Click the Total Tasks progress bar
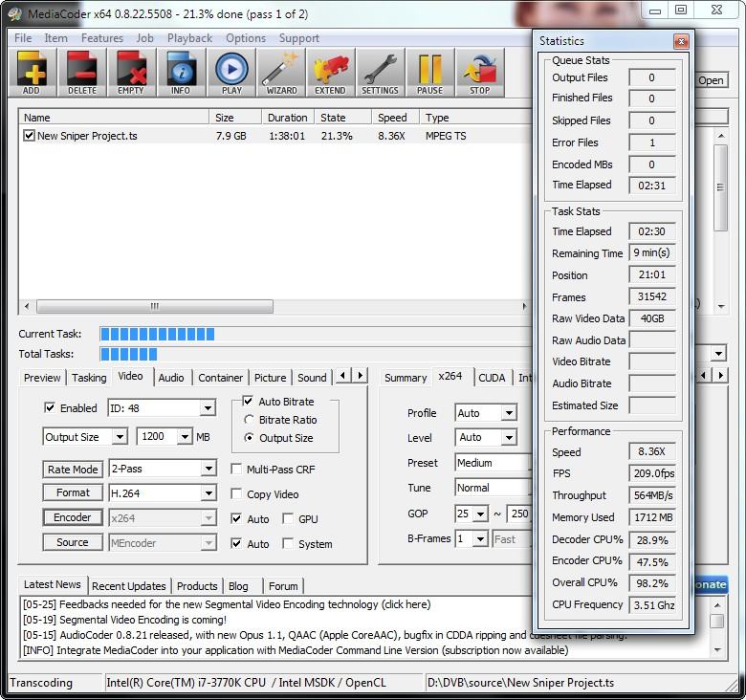Screen dimensions: 746x700 [x=315, y=354]
